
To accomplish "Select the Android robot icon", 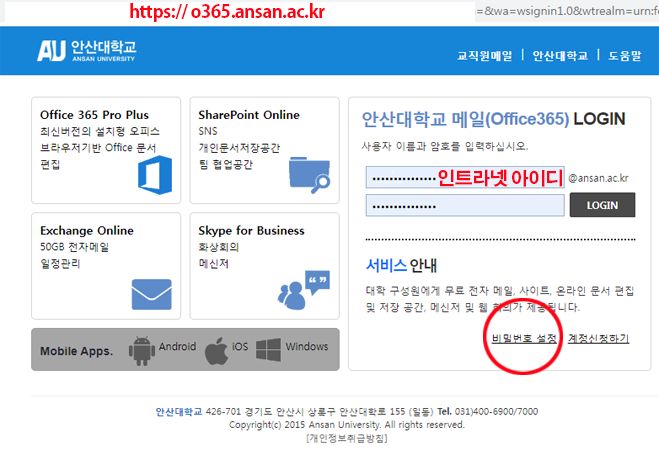I will click(142, 351).
